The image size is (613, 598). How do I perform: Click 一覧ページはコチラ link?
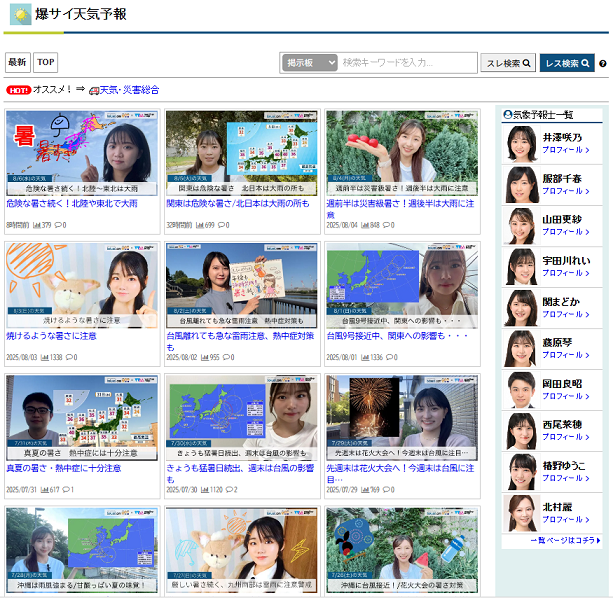[566, 541]
